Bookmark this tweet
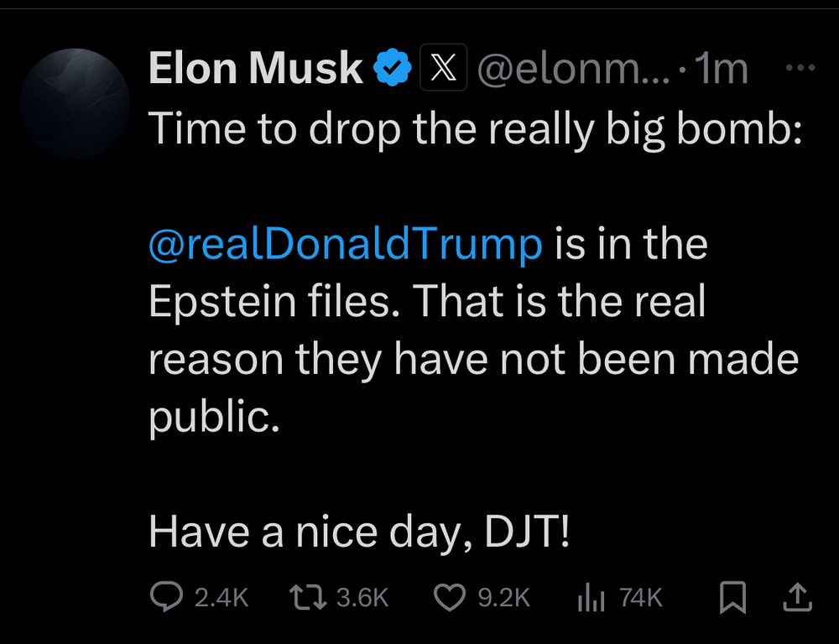This screenshot has width=839, height=644. (732, 597)
